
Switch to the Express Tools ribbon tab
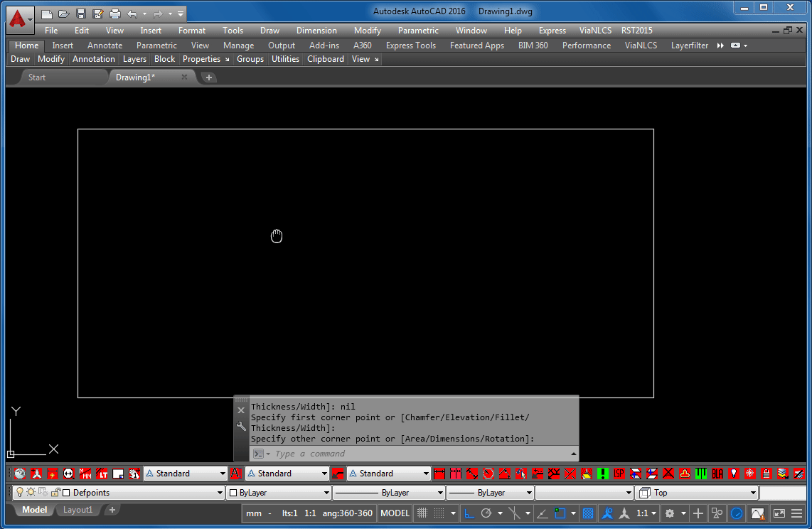411,46
